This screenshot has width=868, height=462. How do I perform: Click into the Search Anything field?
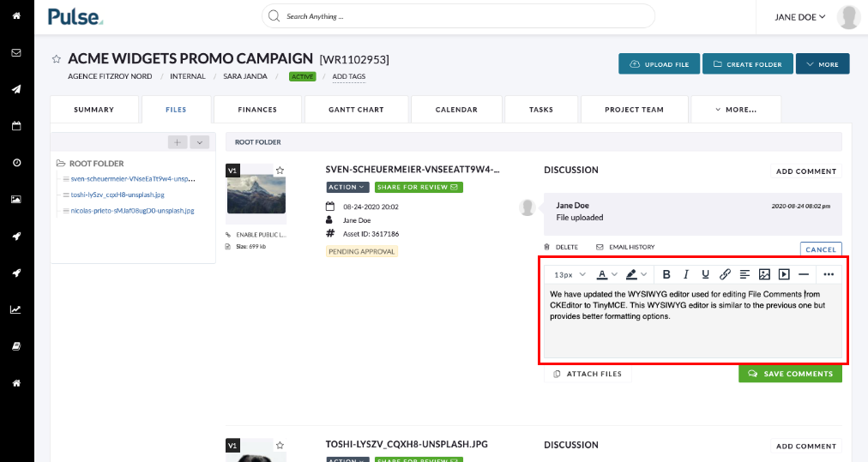point(458,16)
